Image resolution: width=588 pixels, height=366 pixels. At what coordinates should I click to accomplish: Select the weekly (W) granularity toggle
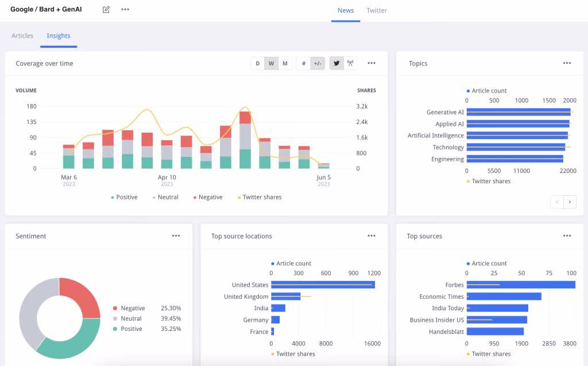(271, 63)
